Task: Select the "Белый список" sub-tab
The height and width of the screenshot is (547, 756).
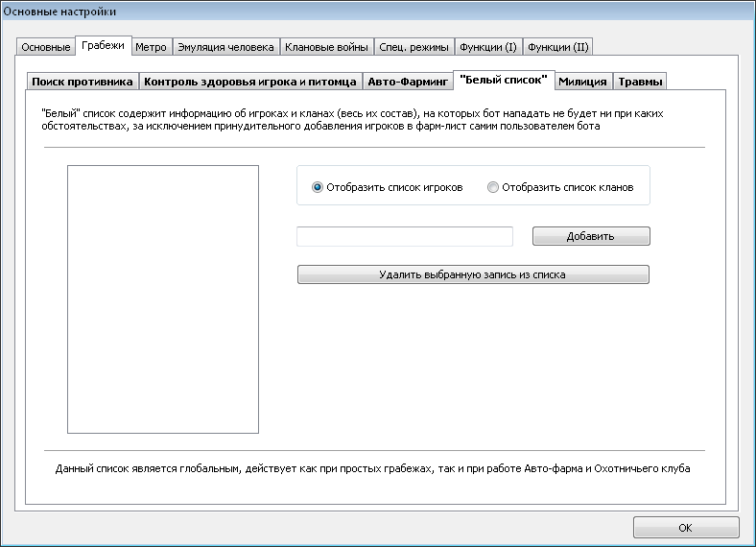Action: (x=504, y=80)
